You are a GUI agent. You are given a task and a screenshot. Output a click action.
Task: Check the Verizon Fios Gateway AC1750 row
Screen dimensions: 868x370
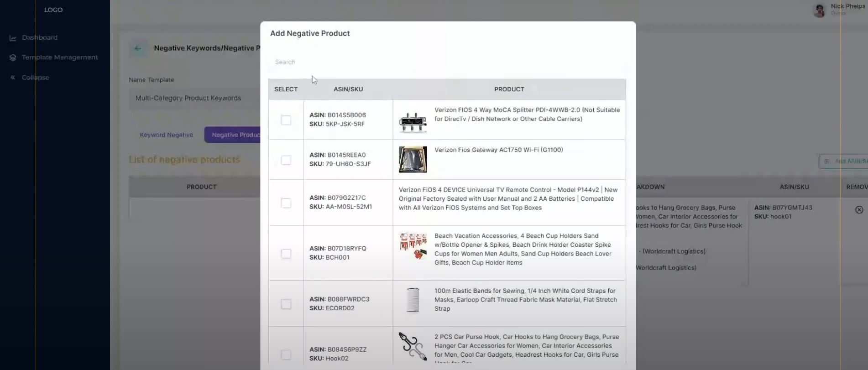(x=286, y=160)
